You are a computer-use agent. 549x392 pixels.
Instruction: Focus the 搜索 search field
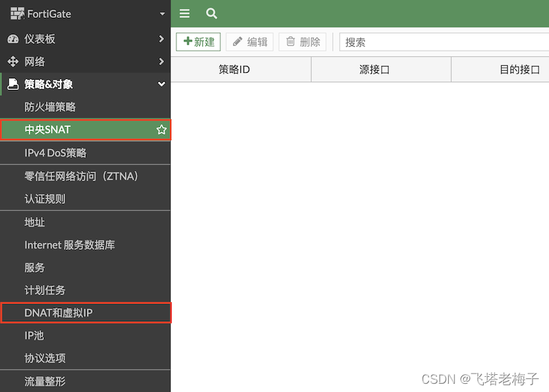[444, 43]
